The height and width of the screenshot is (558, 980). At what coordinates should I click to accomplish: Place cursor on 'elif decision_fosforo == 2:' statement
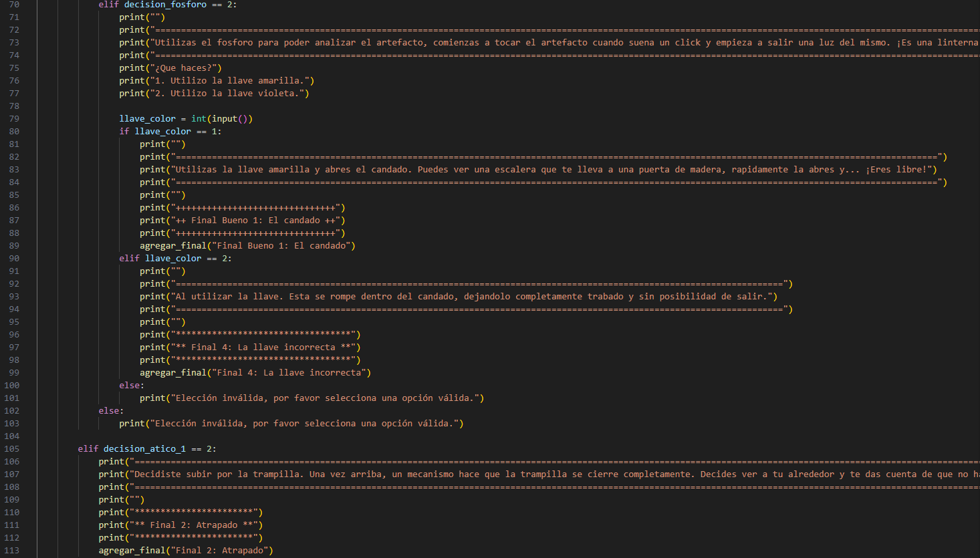pyautogui.click(x=167, y=5)
